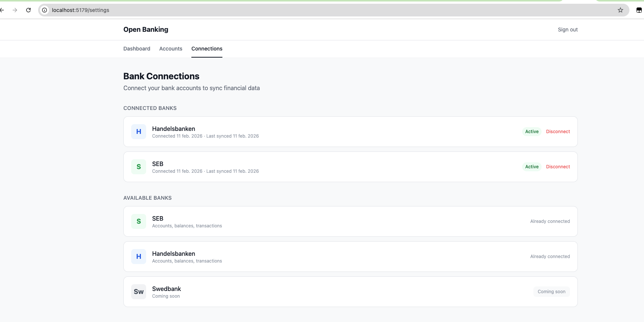The image size is (644, 322).
Task: Disconnect the SEB bank connection
Action: [x=558, y=167]
